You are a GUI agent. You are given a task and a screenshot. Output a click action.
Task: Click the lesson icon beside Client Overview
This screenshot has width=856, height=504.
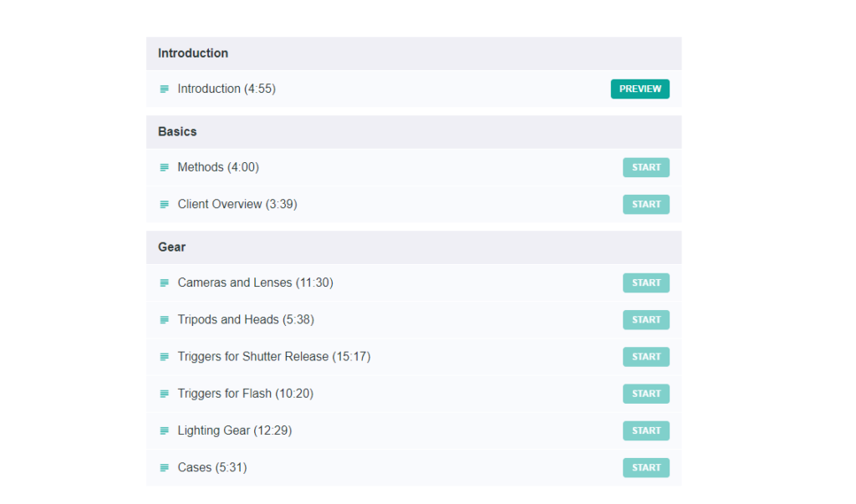click(165, 205)
